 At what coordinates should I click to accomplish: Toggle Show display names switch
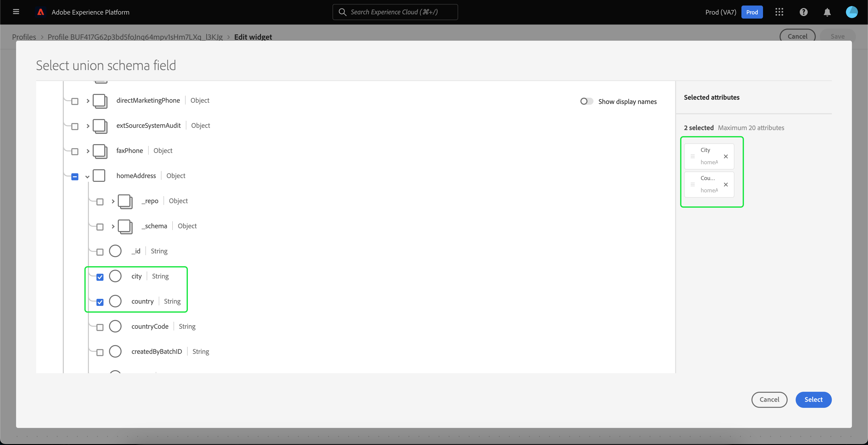tap(586, 101)
